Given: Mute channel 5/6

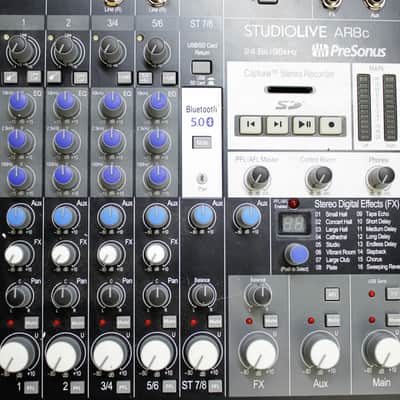Looking at the screenshot, I should [169, 322].
